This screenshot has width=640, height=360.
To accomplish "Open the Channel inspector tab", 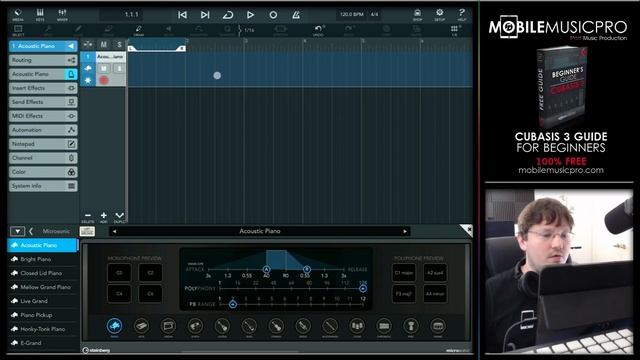I will [x=43, y=158].
